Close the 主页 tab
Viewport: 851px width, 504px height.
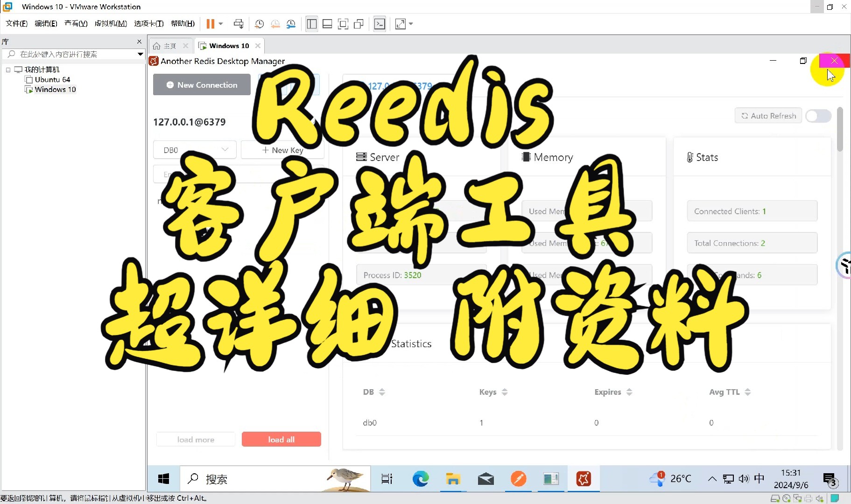[x=185, y=46]
